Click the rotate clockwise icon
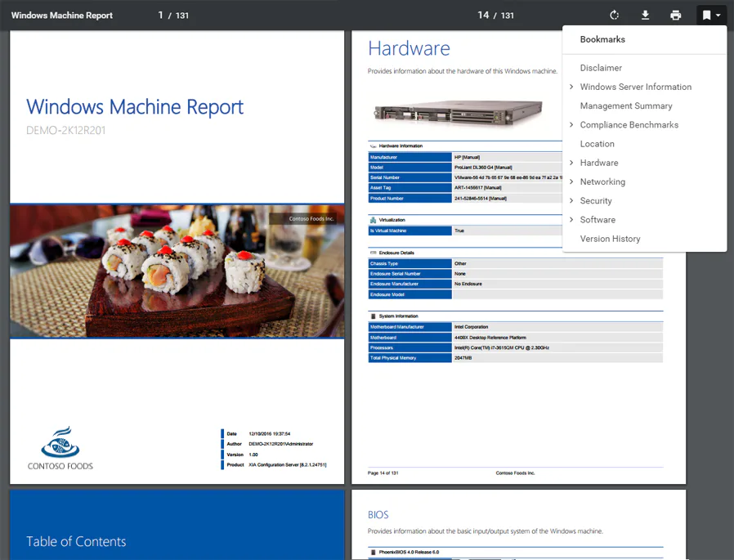This screenshot has width=734, height=560. click(x=614, y=16)
